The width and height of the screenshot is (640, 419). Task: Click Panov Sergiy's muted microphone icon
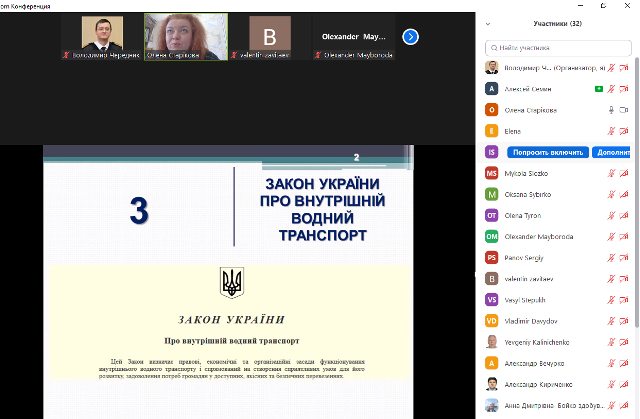coord(610,257)
